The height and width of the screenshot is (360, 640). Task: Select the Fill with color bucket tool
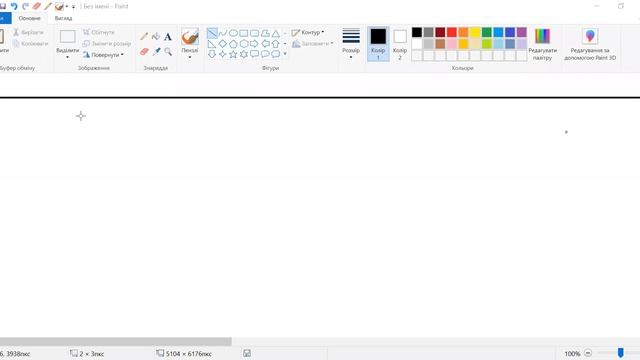pos(156,36)
